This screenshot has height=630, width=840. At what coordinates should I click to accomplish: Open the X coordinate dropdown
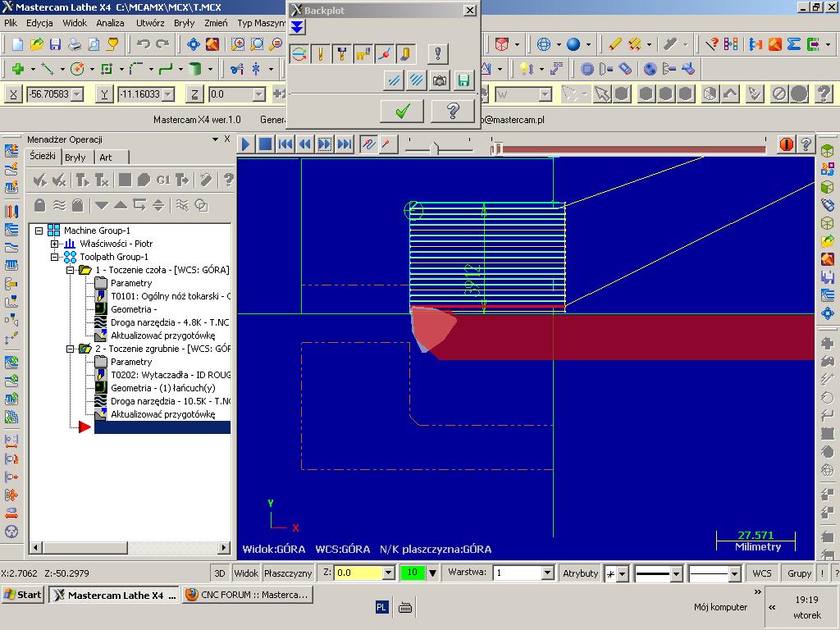tap(77, 94)
